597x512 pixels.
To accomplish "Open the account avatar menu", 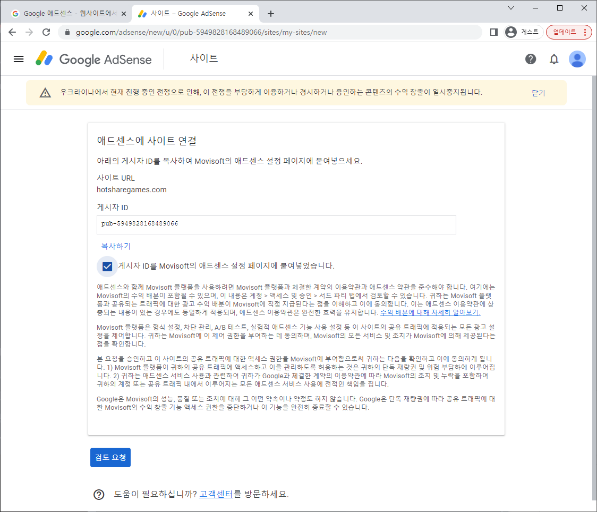I will (577, 59).
